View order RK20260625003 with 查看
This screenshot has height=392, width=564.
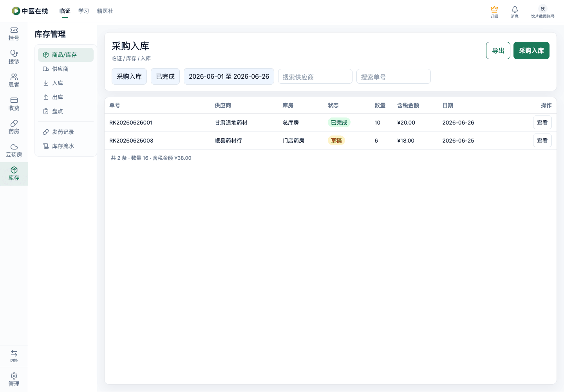pos(542,141)
